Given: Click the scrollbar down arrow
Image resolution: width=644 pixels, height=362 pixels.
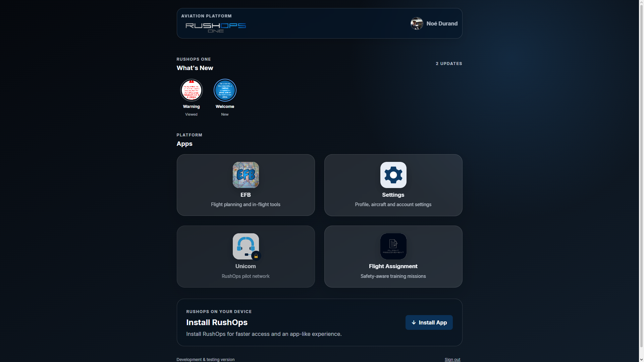Looking at the screenshot, I should click(x=641, y=359).
